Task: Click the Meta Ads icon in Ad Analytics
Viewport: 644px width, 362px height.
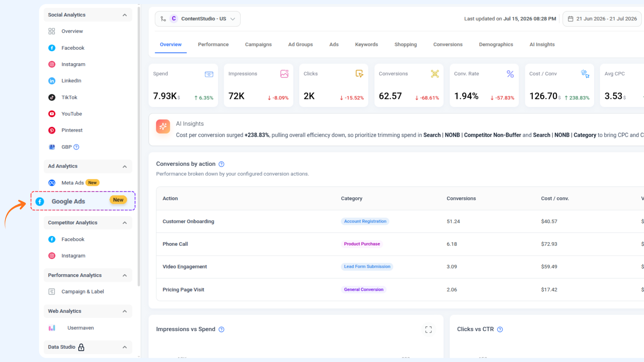Action: 52,183
